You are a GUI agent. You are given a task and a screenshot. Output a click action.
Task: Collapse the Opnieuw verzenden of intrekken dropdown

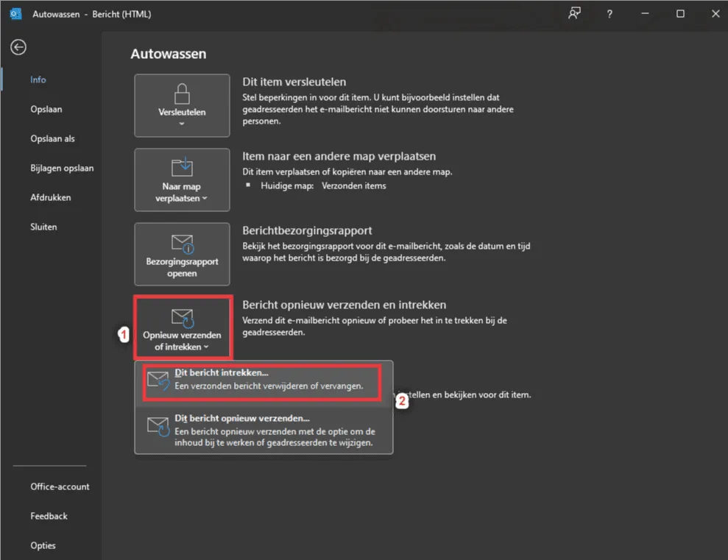[205, 347]
